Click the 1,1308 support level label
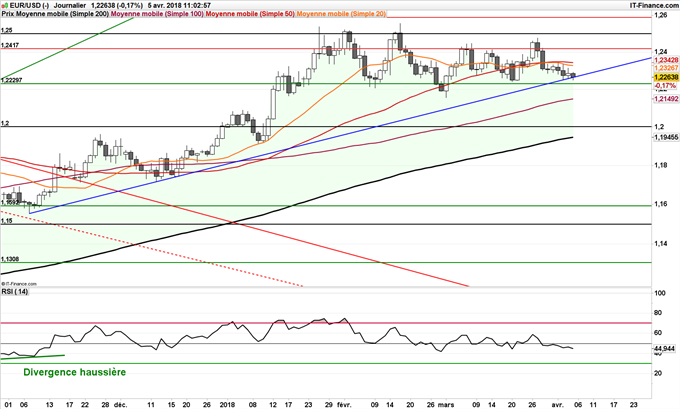Image resolution: width=680 pixels, height=409 pixels. [10, 259]
